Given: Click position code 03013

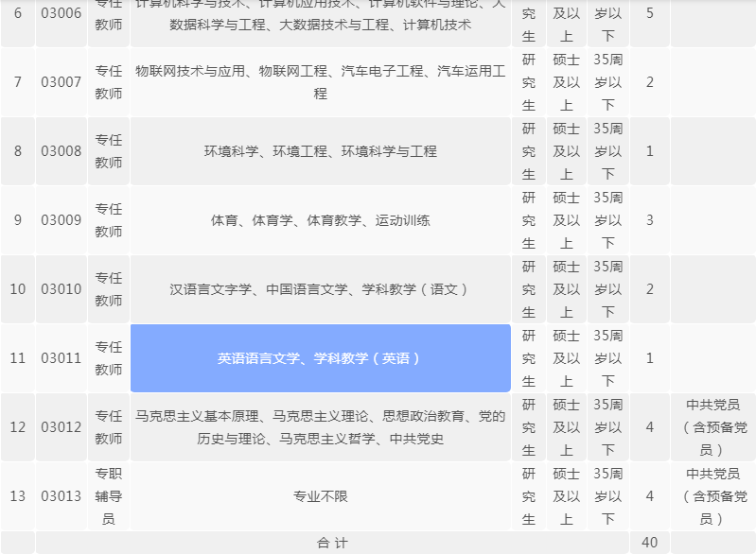Looking at the screenshot, I should tap(62, 495).
